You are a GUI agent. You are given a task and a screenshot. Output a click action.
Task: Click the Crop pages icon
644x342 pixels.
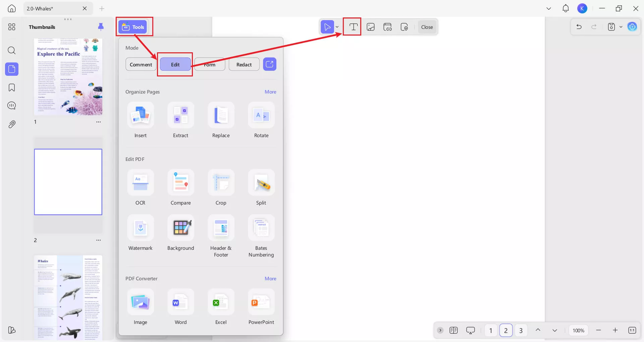(221, 183)
